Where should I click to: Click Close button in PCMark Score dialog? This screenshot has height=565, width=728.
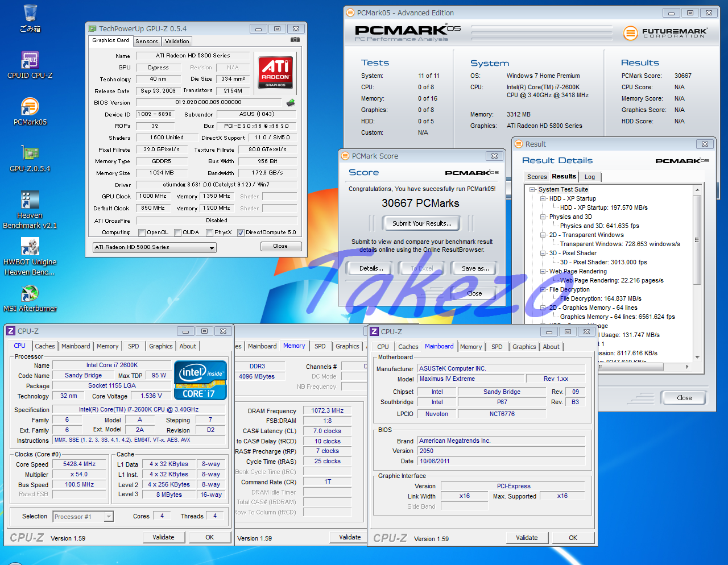[x=474, y=293]
